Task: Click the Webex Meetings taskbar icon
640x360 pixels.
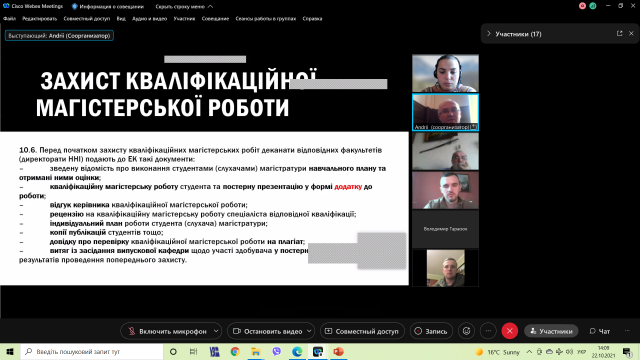Action: click(x=318, y=351)
